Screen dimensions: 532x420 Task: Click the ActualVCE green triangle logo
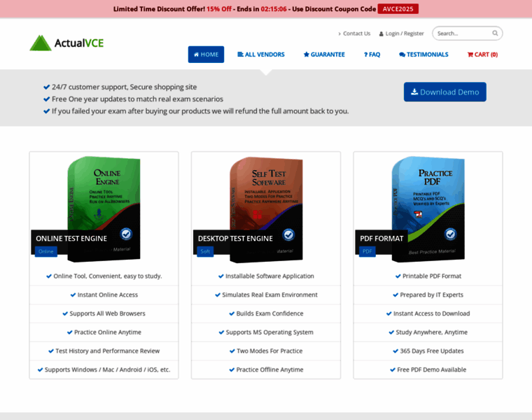click(x=41, y=43)
